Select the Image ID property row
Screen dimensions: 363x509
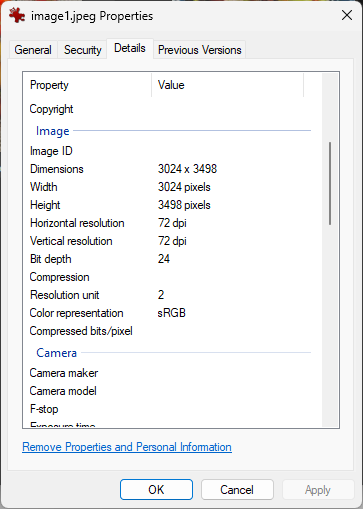click(x=170, y=151)
